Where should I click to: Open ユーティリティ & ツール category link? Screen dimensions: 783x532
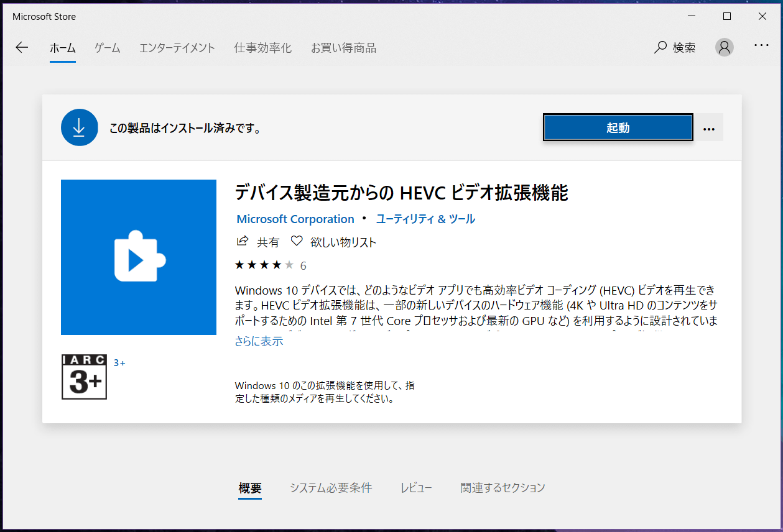tap(425, 219)
